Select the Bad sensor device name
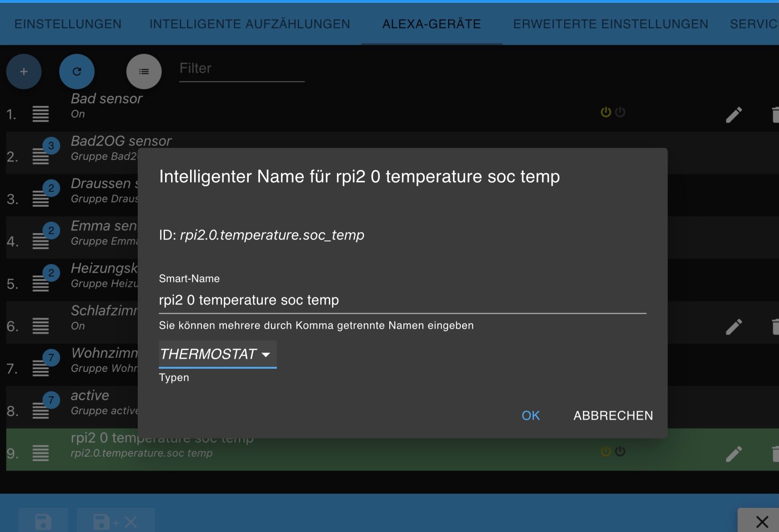779x532 pixels. click(x=106, y=99)
